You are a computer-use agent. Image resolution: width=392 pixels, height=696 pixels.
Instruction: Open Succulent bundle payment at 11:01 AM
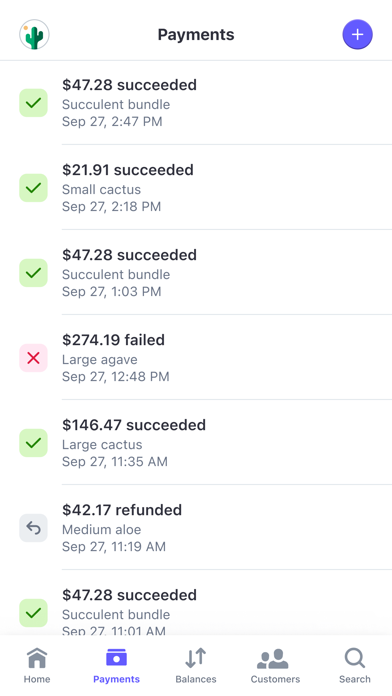click(x=196, y=603)
